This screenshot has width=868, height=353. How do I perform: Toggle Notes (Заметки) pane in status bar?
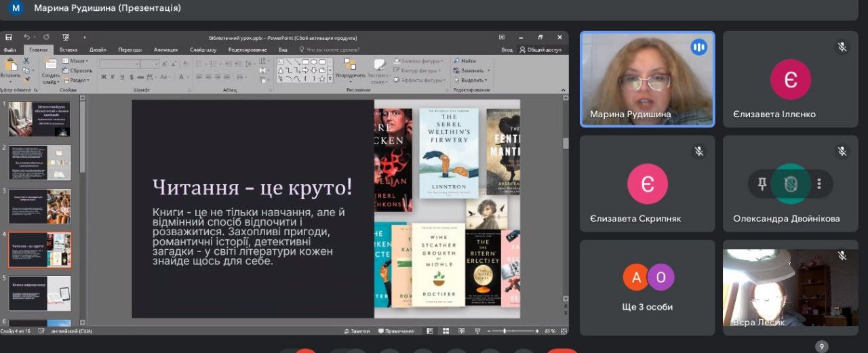[356, 331]
